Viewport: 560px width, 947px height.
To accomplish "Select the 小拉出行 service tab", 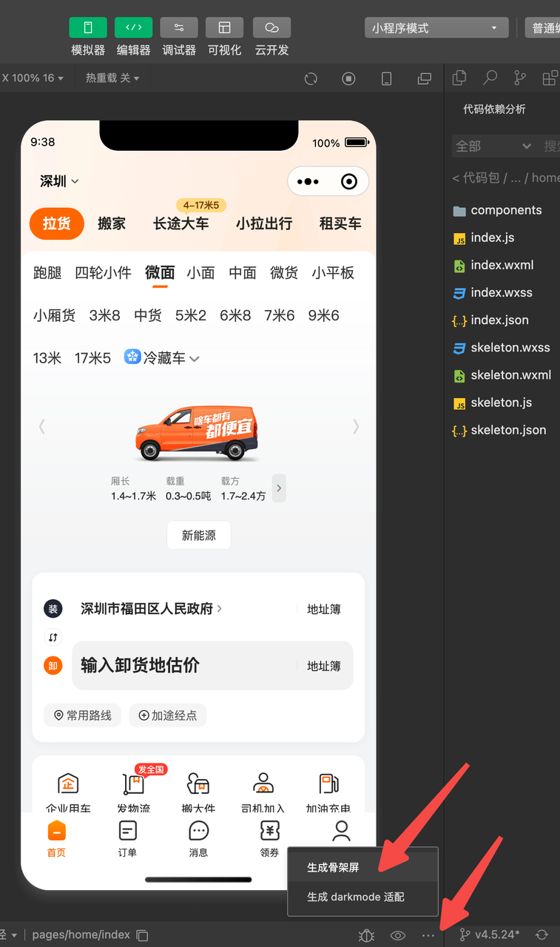I will [x=264, y=223].
